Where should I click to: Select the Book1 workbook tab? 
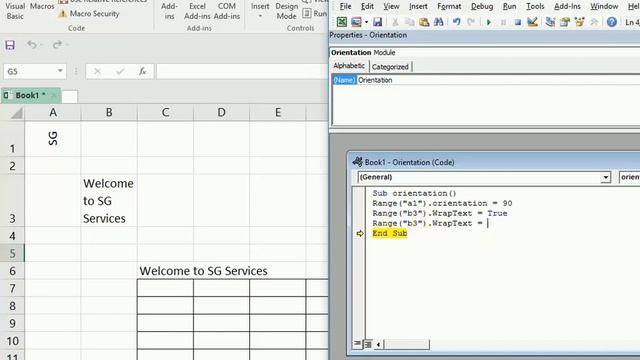[x=30, y=96]
